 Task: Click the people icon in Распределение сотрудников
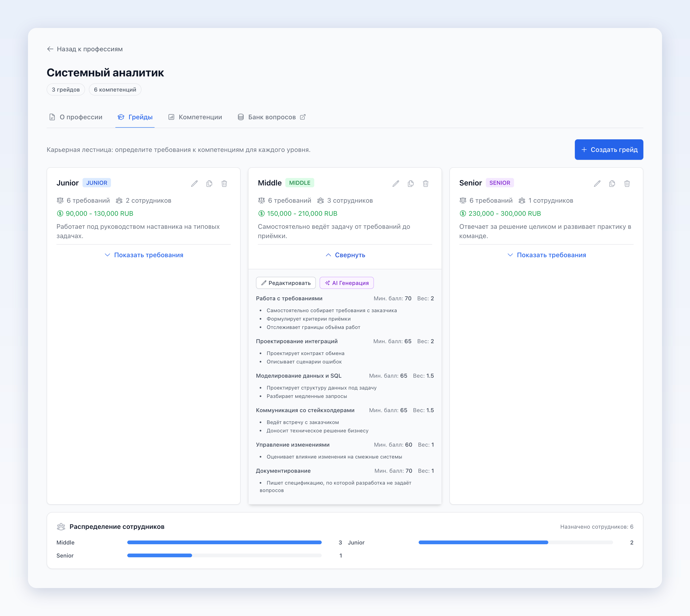tap(61, 527)
